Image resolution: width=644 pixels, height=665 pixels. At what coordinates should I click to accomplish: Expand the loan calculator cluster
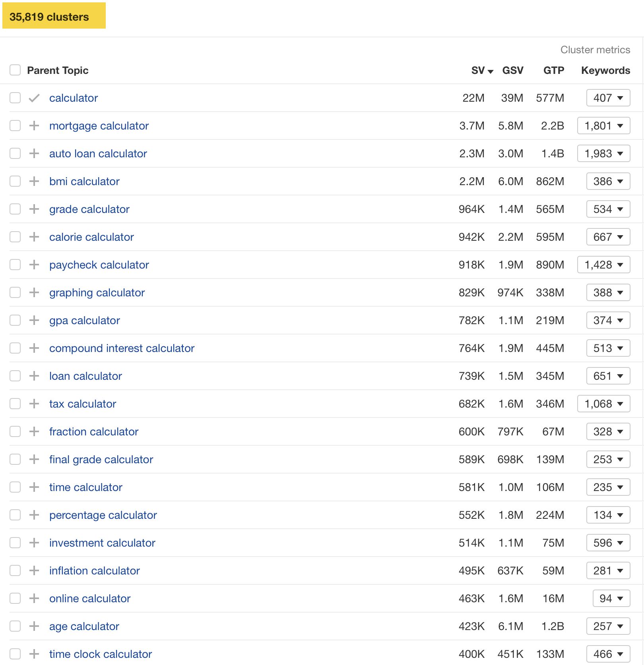coord(35,376)
